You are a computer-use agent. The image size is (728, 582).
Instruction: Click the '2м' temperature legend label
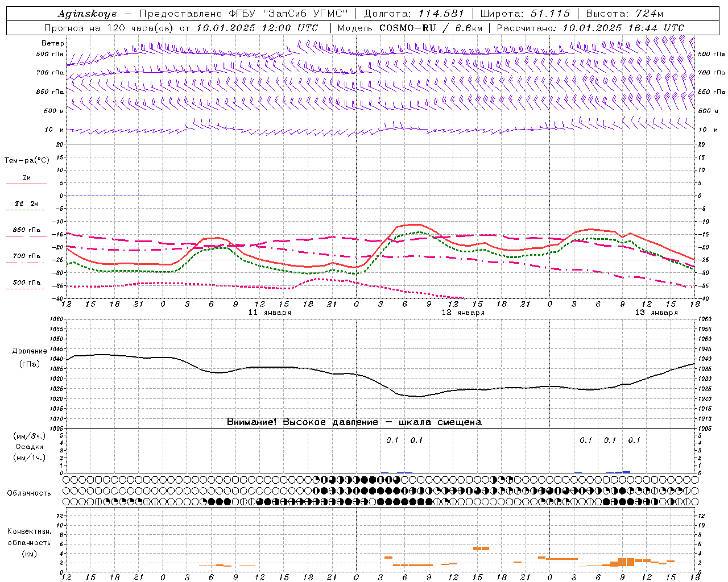[27, 177]
